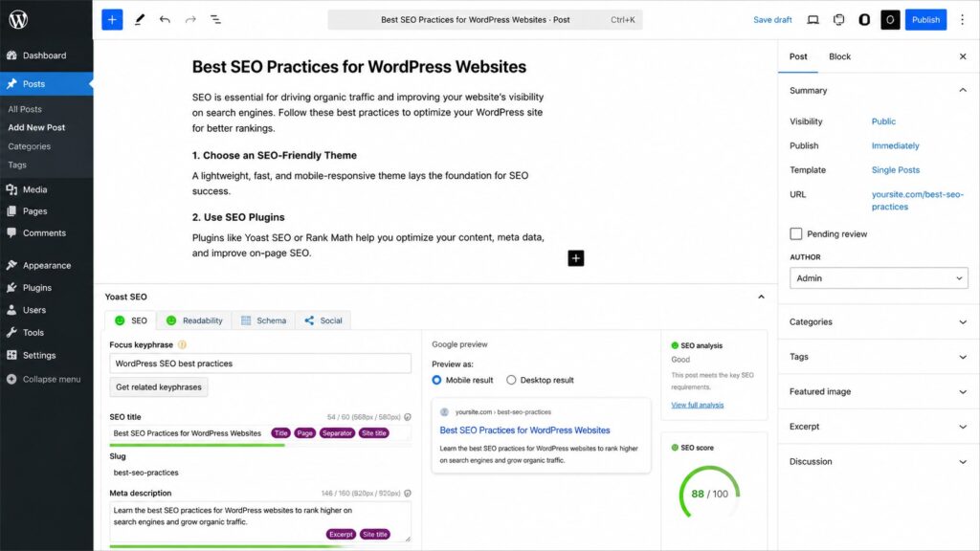
Task: Open Tags submenu under Posts
Action: (x=17, y=165)
